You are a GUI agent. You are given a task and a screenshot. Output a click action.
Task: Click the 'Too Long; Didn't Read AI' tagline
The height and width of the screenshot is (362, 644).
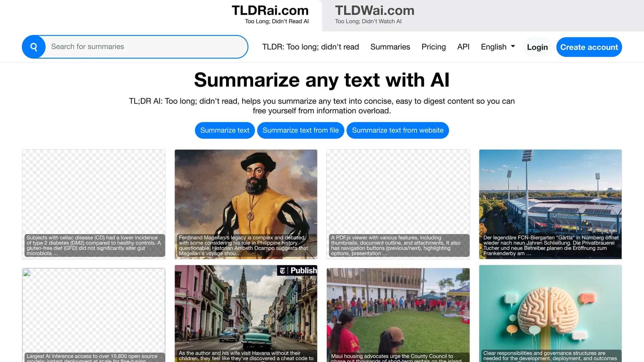pyautogui.click(x=277, y=21)
